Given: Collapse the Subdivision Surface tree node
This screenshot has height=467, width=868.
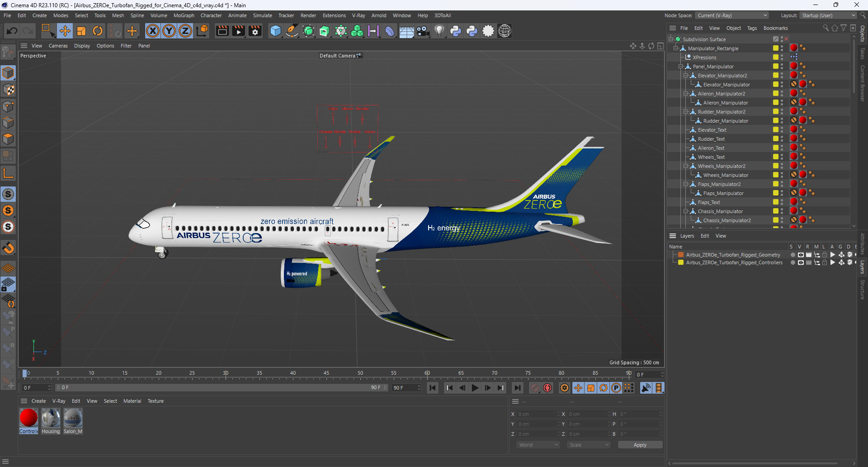Looking at the screenshot, I should 671,39.
